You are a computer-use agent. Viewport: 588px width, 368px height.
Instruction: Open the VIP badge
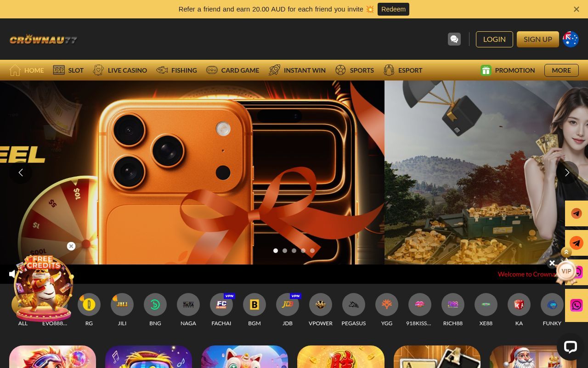point(566,271)
